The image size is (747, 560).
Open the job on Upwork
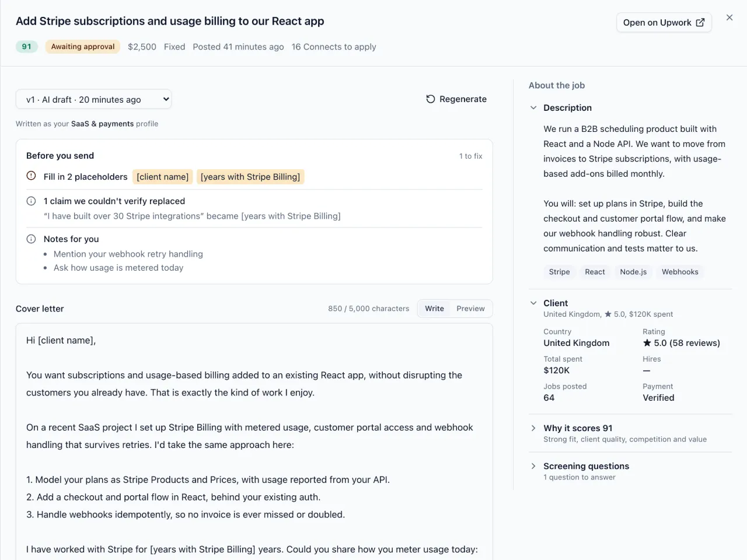pos(664,23)
